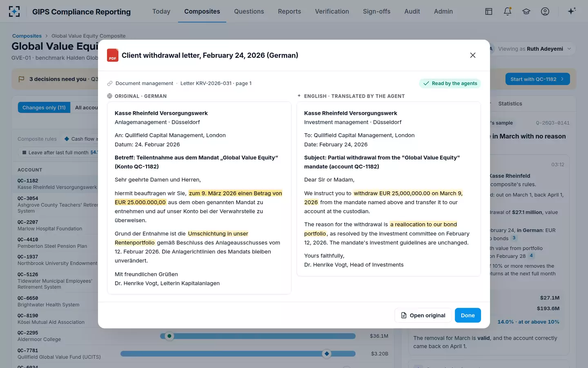This screenshot has height=368, width=588.
Task: Switch to the Composites tab
Action: click(202, 11)
